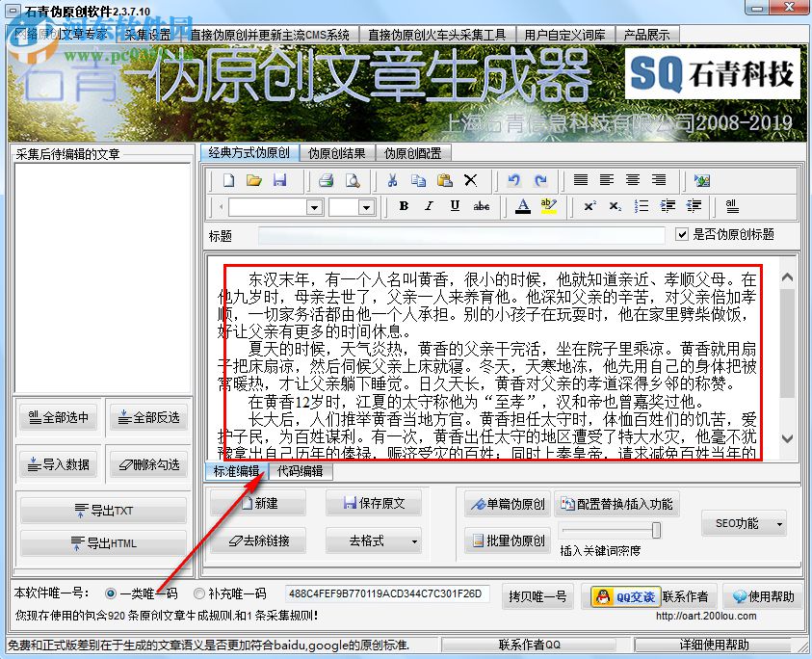Expand the SEO功能 dropdown
The width and height of the screenshot is (812, 659).
pos(779,524)
